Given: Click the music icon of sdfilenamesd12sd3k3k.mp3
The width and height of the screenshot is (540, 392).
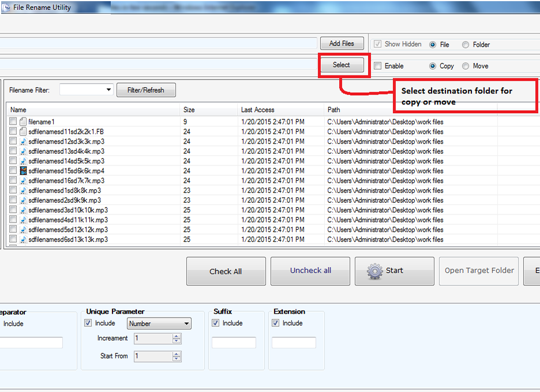Looking at the screenshot, I should click(23, 141).
